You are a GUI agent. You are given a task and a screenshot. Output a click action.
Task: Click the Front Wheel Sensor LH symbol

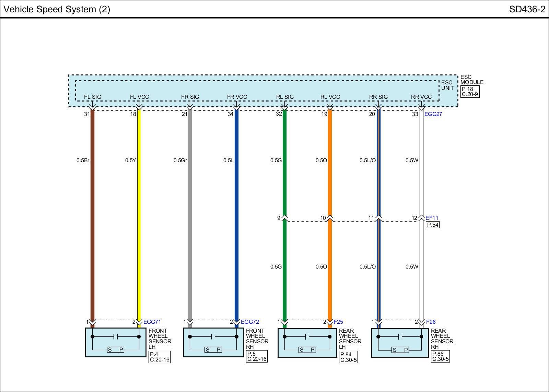pos(116,342)
